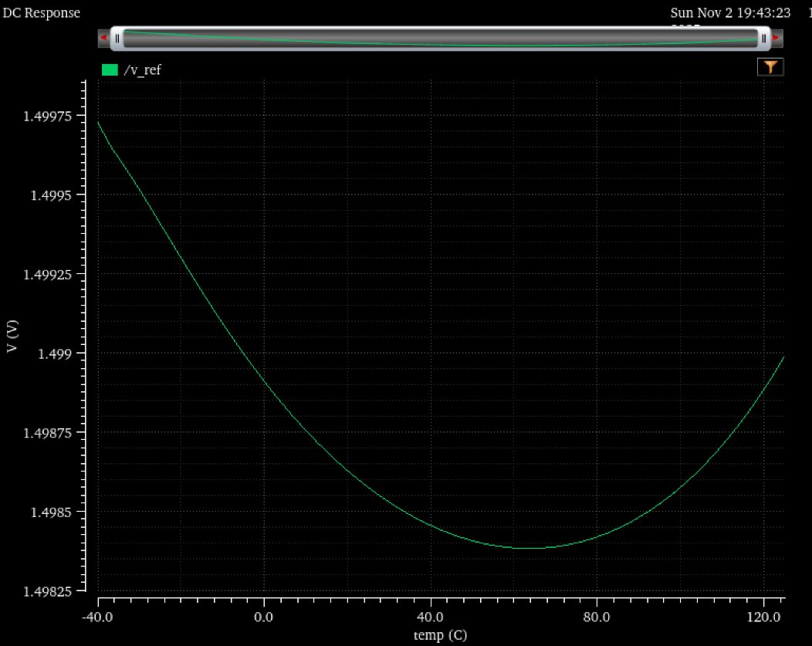Click the V (V) y-axis label
This screenshot has height=646, width=812.
click(x=12, y=336)
